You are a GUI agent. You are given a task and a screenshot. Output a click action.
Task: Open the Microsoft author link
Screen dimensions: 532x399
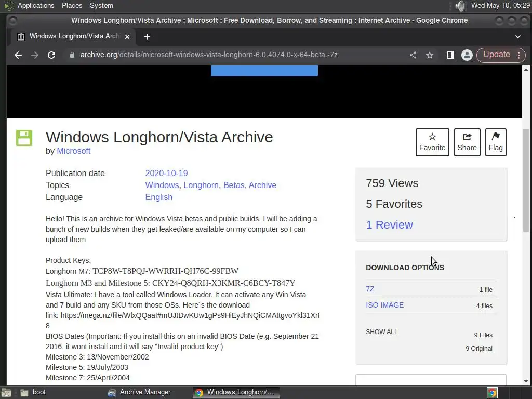point(73,151)
